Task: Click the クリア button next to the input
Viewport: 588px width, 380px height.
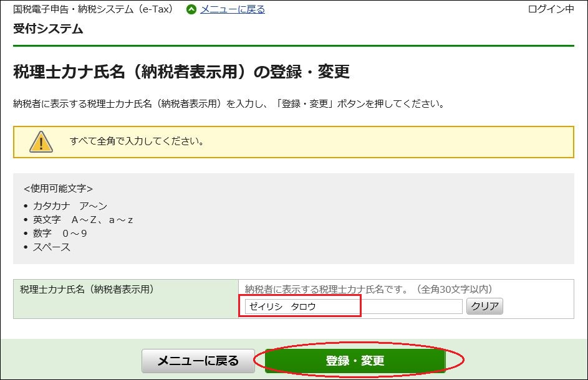Action: (x=484, y=306)
